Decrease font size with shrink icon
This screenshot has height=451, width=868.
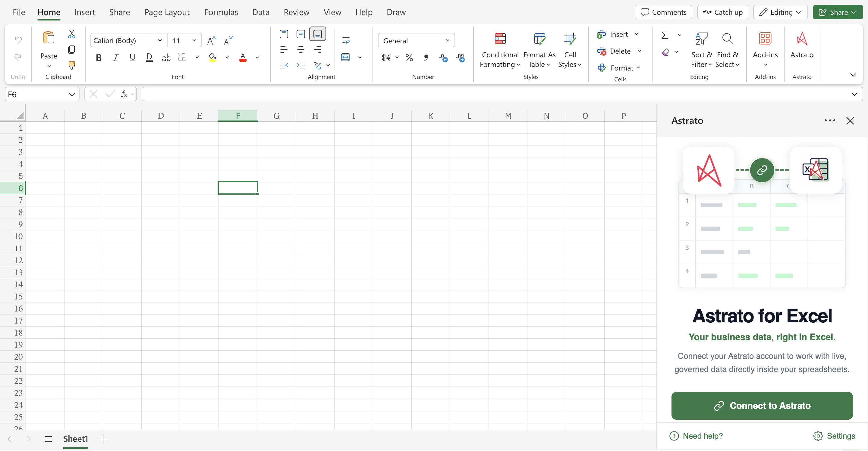click(x=228, y=41)
